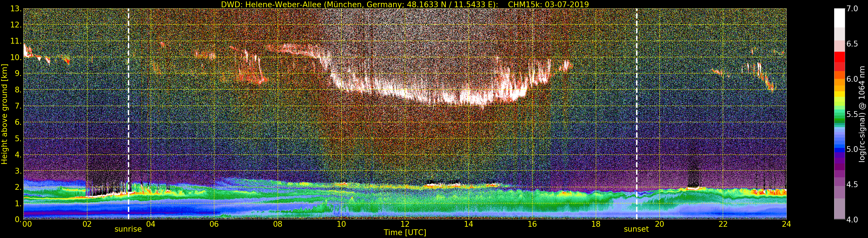Select the white dashed sunrise marker line

click(128, 114)
